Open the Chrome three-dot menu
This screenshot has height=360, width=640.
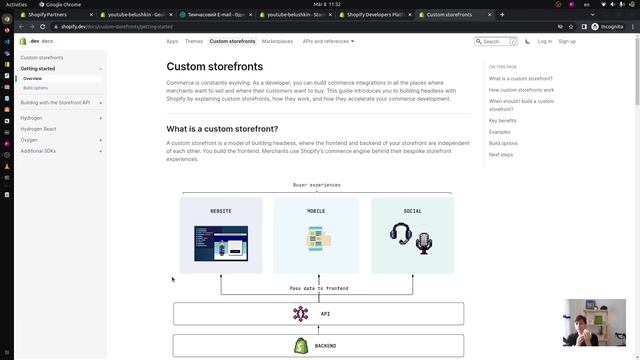(633, 27)
